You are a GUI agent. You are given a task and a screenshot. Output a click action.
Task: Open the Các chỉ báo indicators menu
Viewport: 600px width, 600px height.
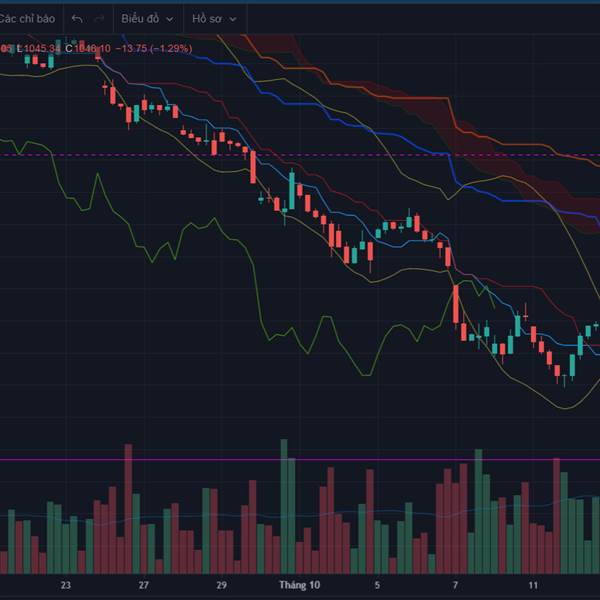[27, 18]
